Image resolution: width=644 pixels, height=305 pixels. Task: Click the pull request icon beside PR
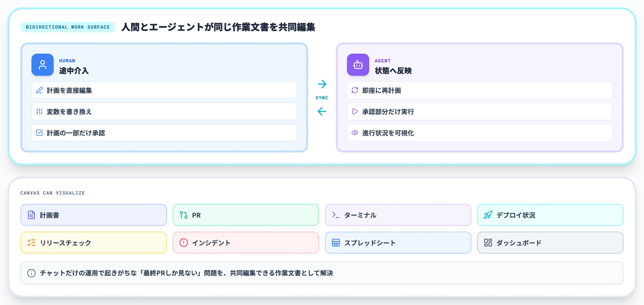click(183, 215)
